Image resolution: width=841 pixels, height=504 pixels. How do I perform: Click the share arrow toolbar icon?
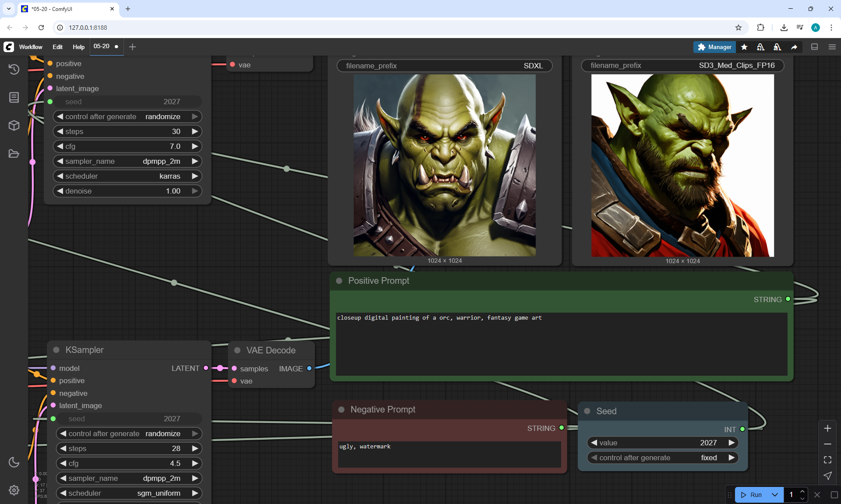(794, 47)
